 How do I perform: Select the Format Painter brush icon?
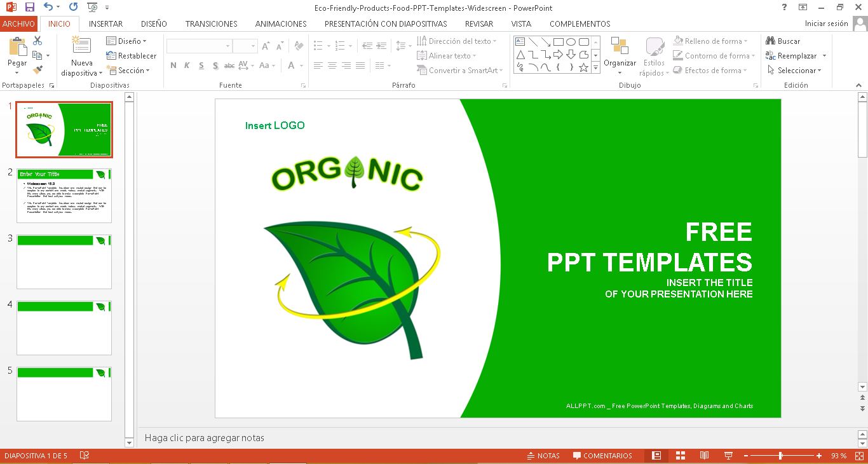coord(37,71)
